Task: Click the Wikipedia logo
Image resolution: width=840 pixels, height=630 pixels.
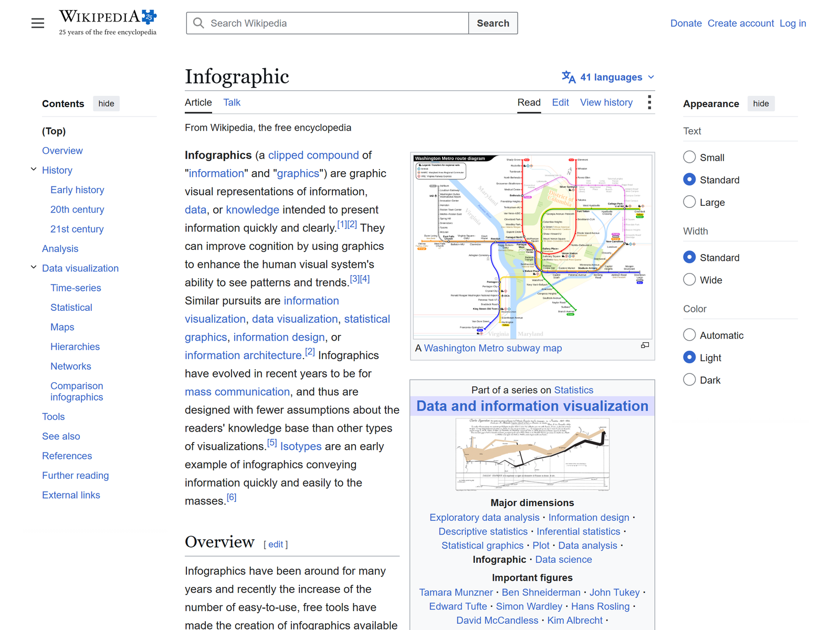Action: coord(108,23)
